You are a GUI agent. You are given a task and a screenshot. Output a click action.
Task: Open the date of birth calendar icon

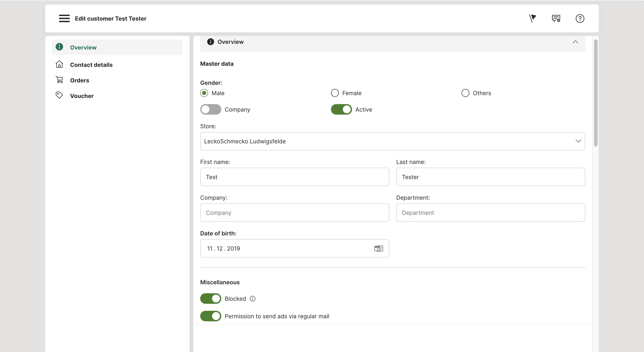point(379,248)
